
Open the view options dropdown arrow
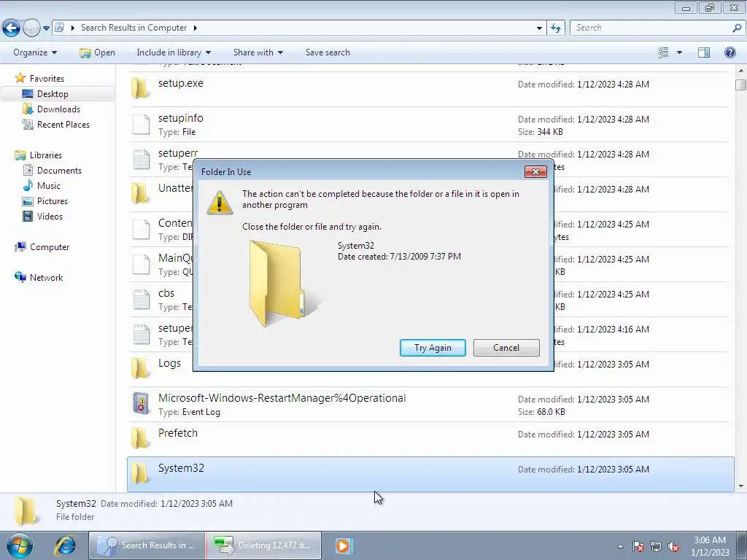click(x=679, y=52)
